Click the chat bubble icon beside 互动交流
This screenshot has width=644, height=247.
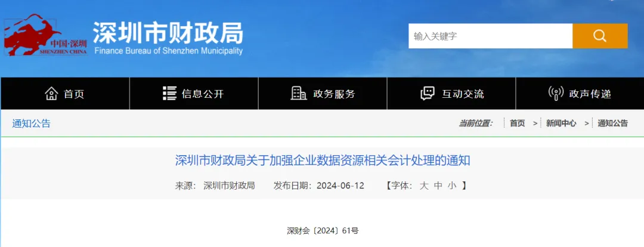tap(427, 94)
